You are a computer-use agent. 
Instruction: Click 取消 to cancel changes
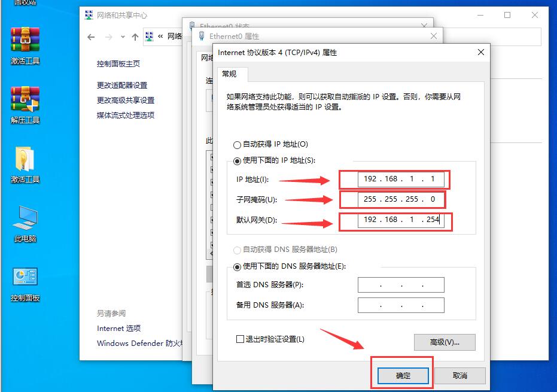click(x=460, y=376)
